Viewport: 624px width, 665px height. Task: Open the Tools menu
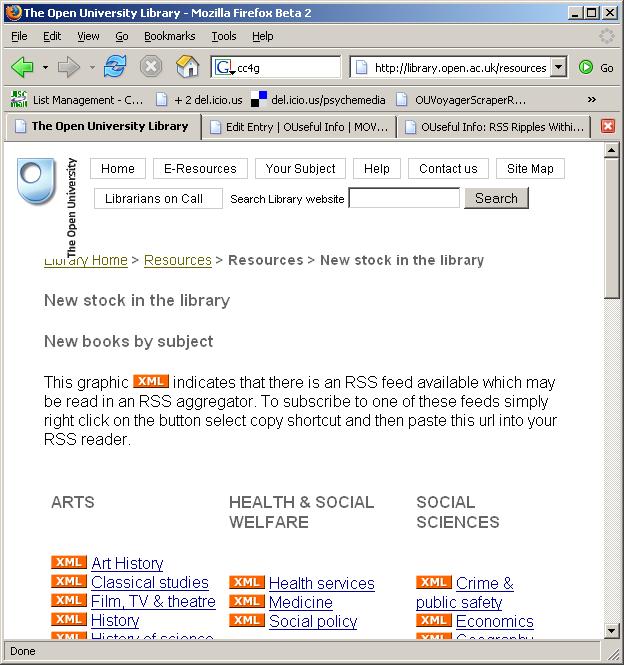coord(224,36)
